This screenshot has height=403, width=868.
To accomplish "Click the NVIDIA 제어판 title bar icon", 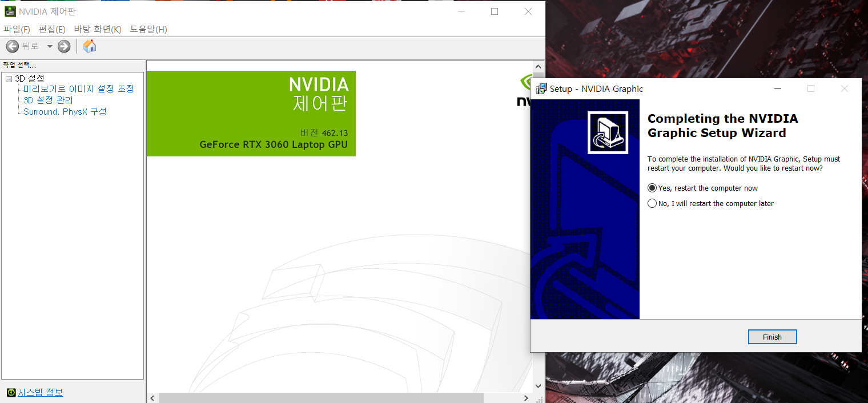I will tap(10, 11).
